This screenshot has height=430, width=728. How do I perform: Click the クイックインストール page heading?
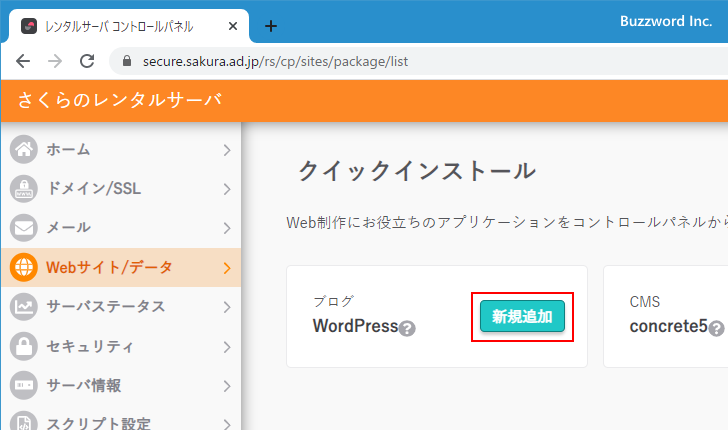tap(416, 170)
